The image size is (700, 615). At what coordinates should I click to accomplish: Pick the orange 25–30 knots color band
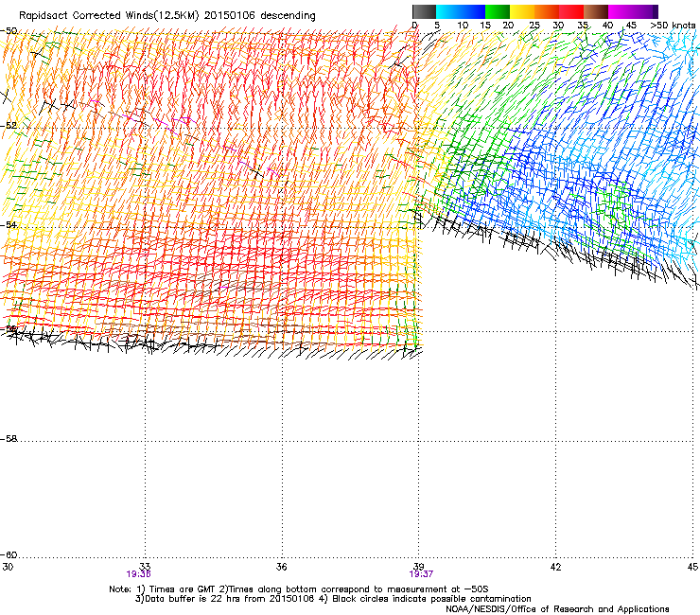547,11
